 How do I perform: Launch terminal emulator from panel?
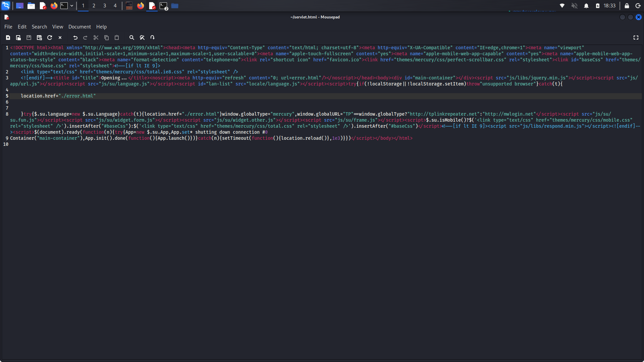tap(64, 6)
